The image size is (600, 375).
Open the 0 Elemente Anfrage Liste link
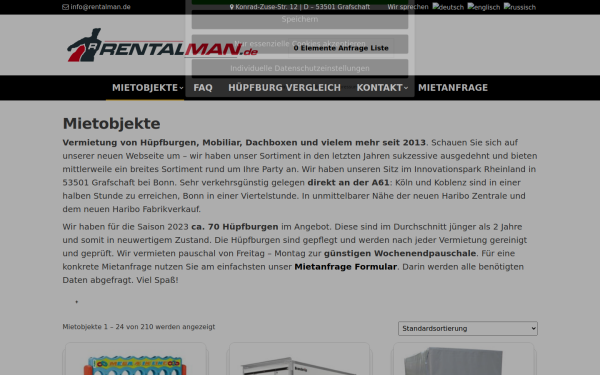point(341,48)
